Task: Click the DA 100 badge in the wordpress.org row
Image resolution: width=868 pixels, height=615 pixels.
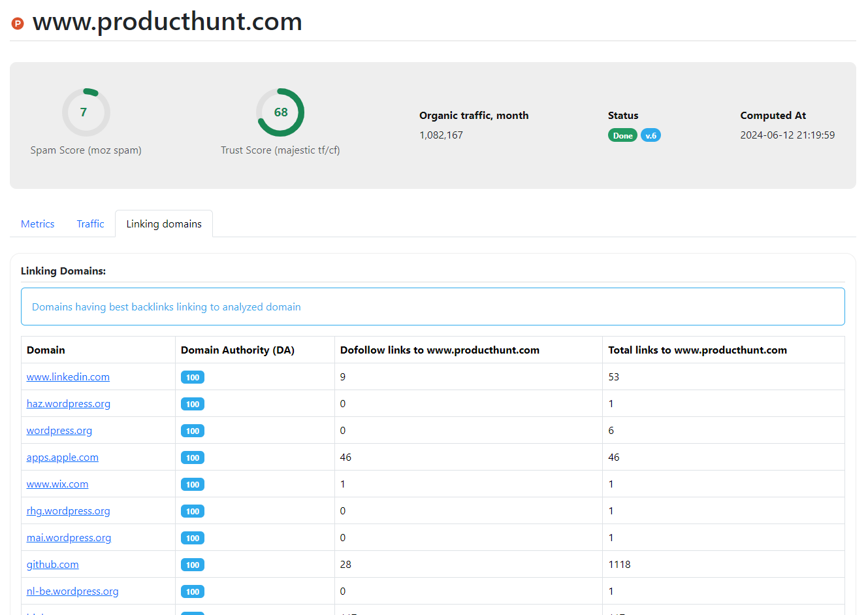Action: (193, 431)
